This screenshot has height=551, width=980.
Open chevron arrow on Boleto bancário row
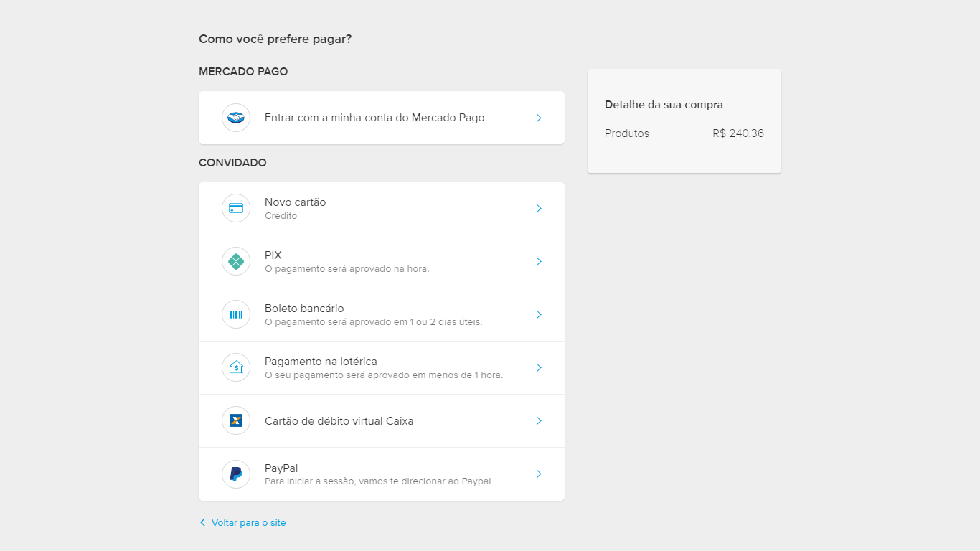click(x=540, y=314)
